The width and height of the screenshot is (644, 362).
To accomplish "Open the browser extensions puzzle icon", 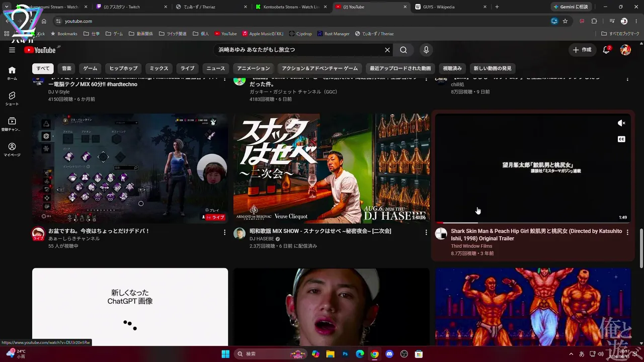I will point(594,21).
